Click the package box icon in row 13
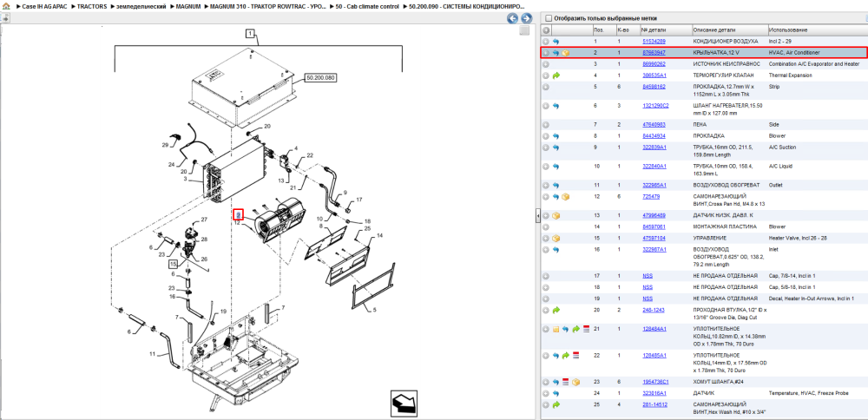Image resolution: width=868 pixels, height=420 pixels. pos(556,215)
